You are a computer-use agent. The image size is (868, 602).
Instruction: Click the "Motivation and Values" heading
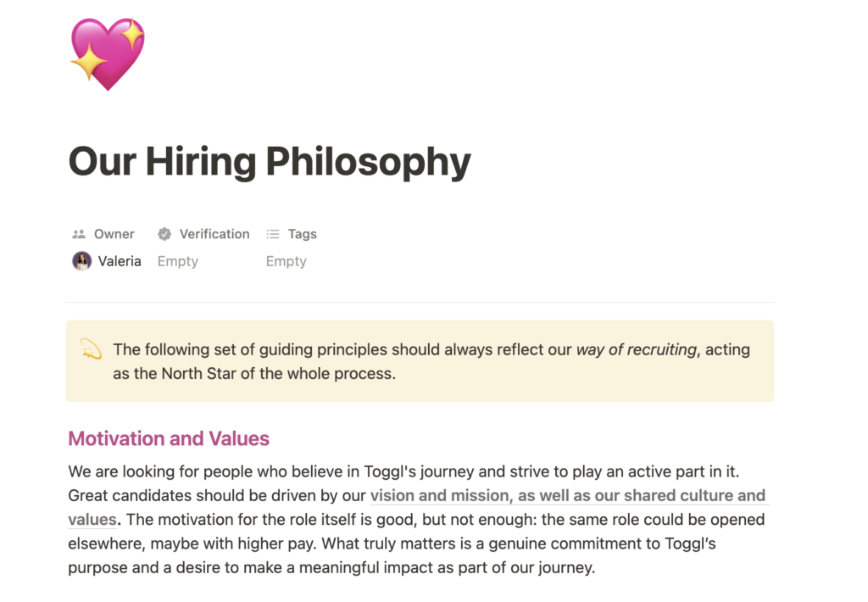pos(169,438)
